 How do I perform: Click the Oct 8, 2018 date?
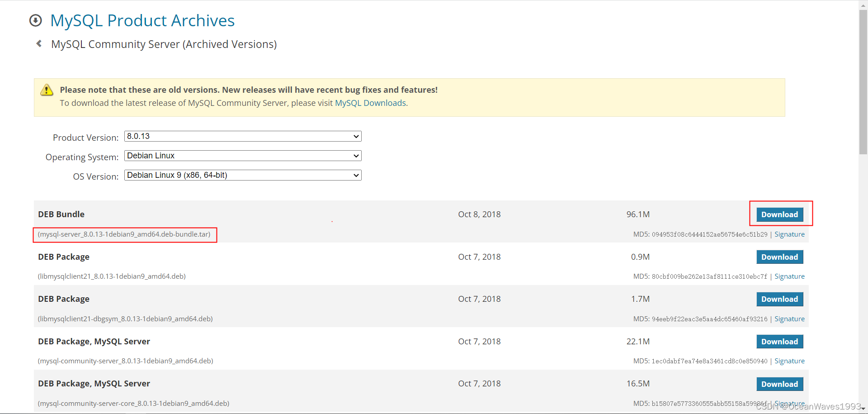(x=479, y=214)
